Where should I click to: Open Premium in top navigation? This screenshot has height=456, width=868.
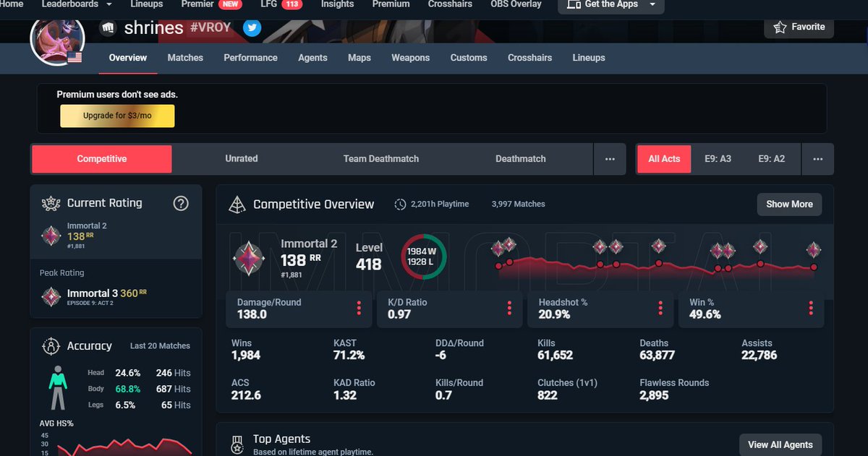point(391,4)
